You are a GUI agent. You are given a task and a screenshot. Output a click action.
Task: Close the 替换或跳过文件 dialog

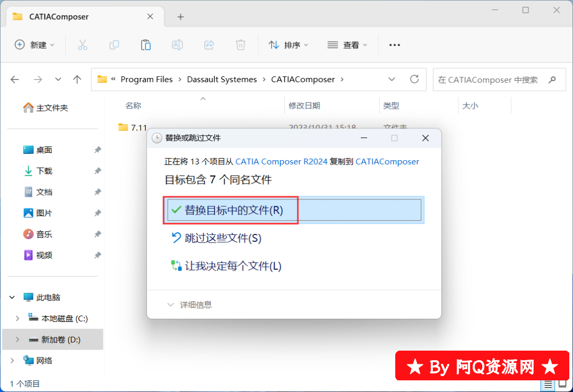(x=426, y=138)
